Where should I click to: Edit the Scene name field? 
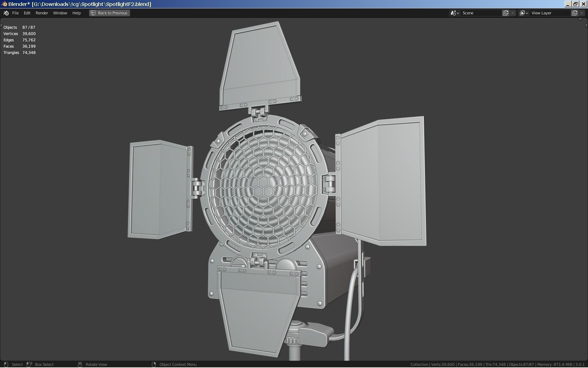click(x=481, y=13)
